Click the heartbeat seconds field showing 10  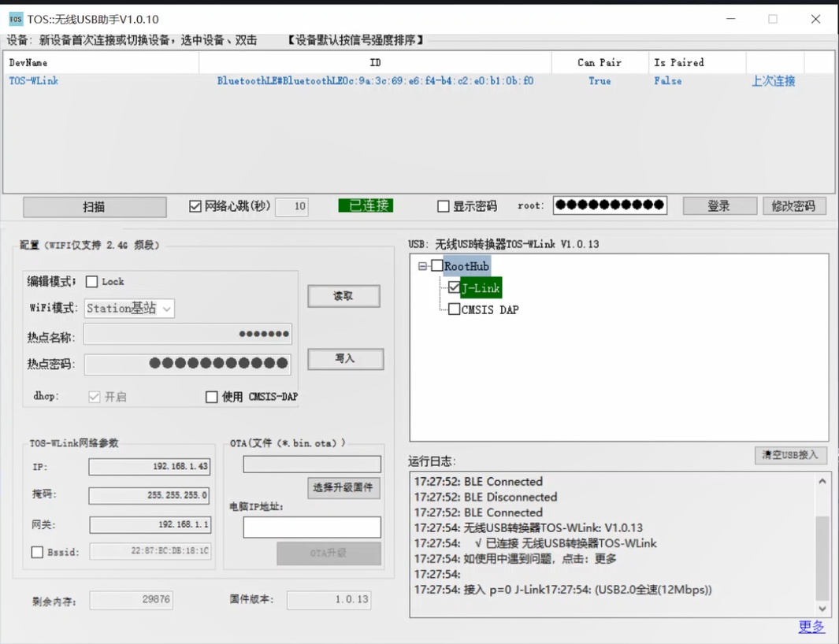[x=292, y=206]
